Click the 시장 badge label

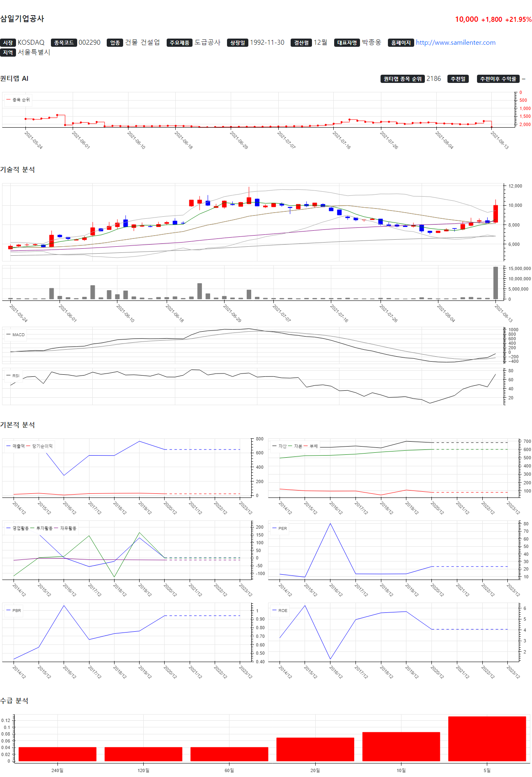pyautogui.click(x=8, y=43)
